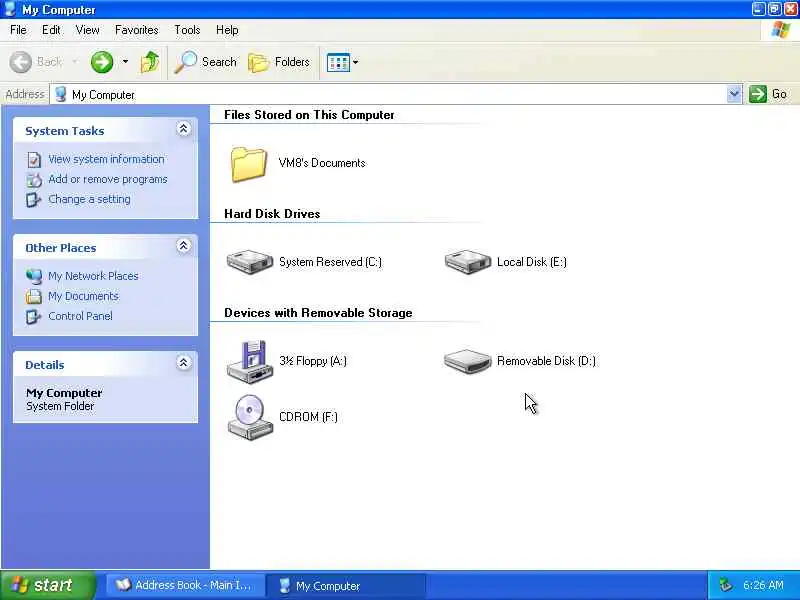Open My Documents link
Screen dimensions: 800x600
pos(83,296)
